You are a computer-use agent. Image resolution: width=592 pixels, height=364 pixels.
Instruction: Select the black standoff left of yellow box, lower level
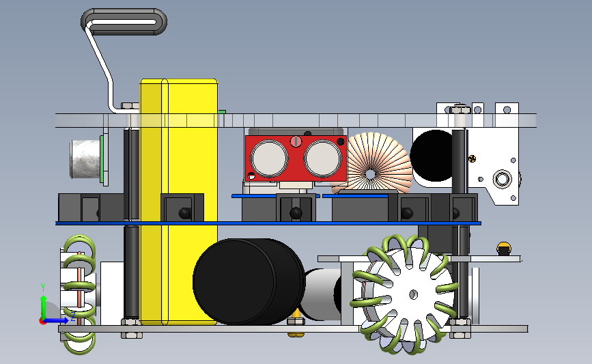[131, 272]
